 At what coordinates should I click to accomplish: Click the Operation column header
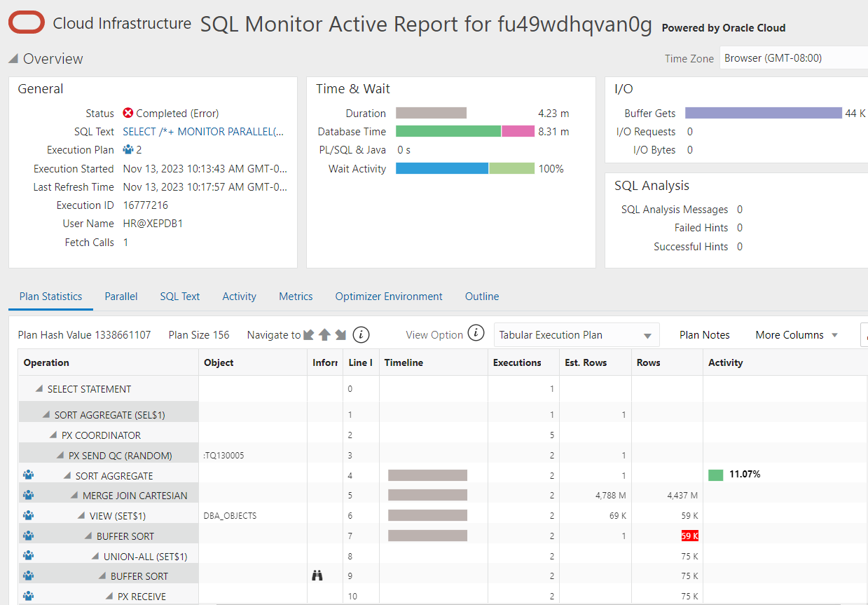[46, 362]
